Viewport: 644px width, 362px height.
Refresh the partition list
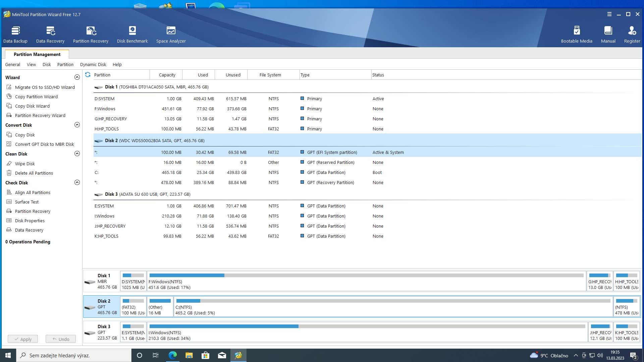88,75
